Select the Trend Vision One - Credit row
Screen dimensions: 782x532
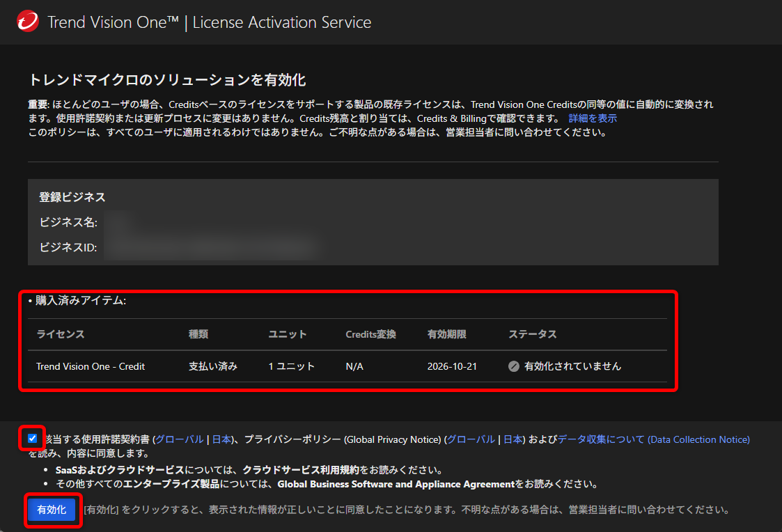click(91, 366)
